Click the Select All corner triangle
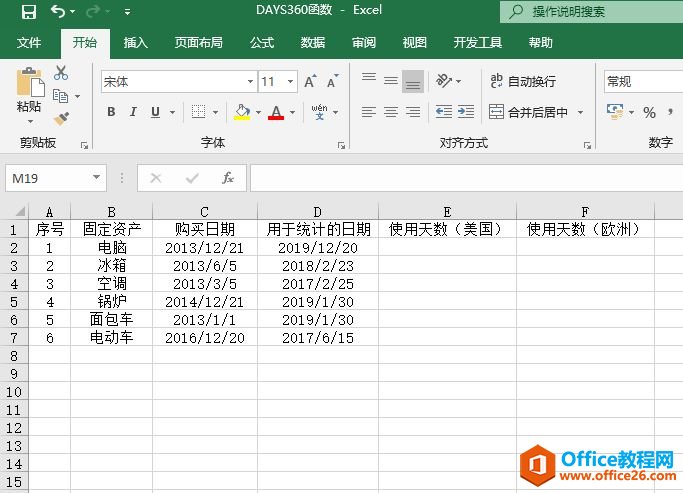 [x=20, y=212]
